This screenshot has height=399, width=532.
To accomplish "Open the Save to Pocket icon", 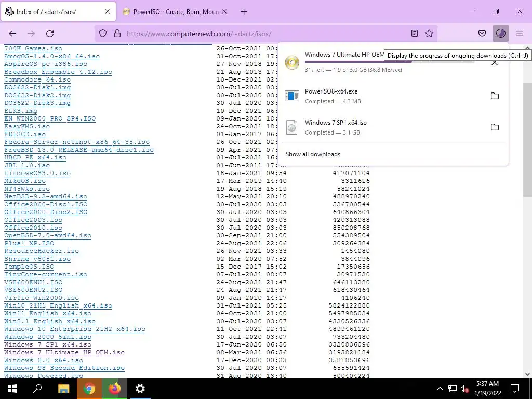I will [x=482, y=33].
